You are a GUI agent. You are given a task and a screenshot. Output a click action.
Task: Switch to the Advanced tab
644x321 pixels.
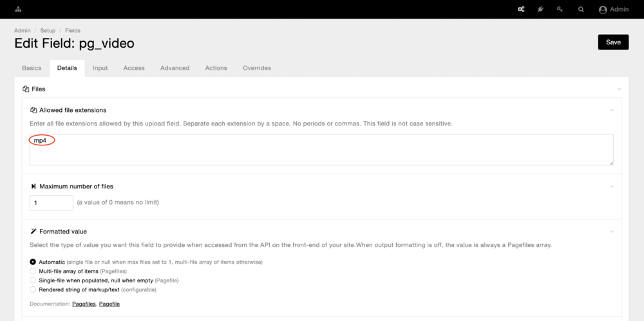click(x=175, y=68)
